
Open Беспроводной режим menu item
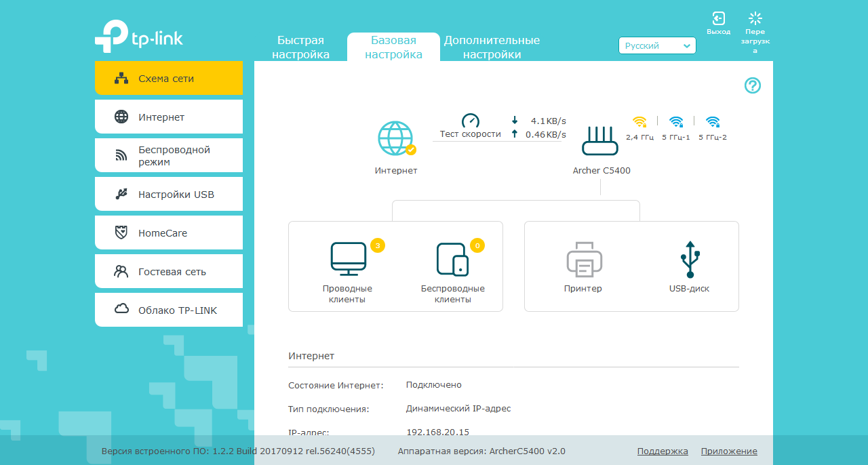(x=169, y=155)
